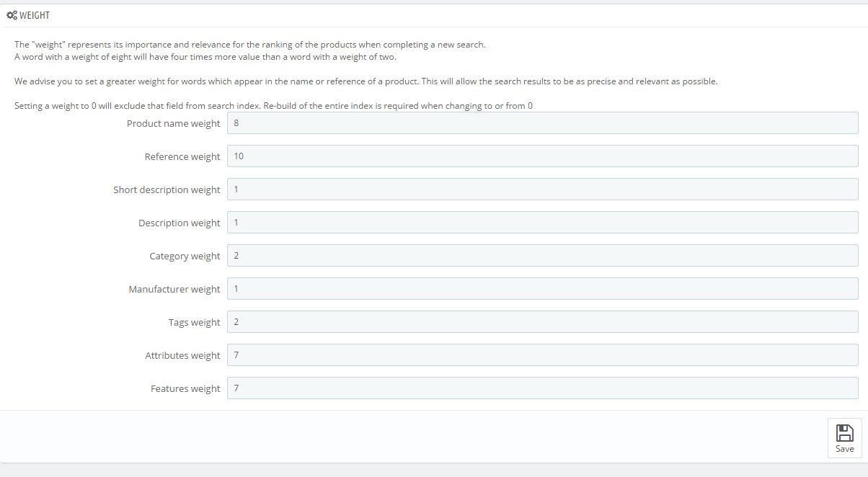Click the Manufacturer weight label
Screen dimensions: 868x477
174,290
